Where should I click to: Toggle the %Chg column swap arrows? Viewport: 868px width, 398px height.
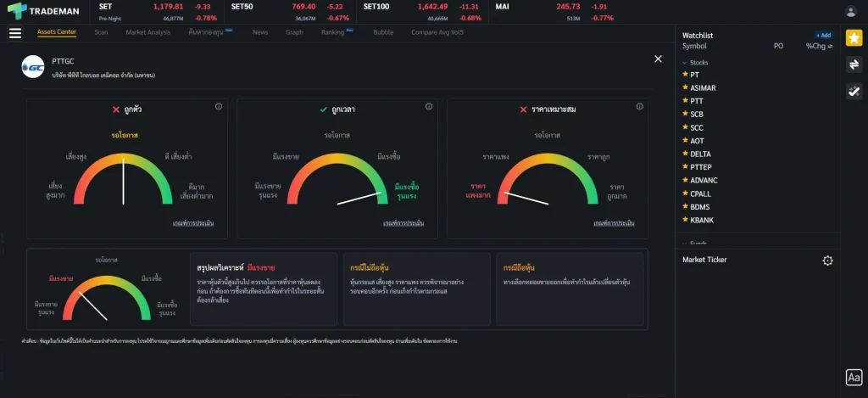click(x=832, y=46)
